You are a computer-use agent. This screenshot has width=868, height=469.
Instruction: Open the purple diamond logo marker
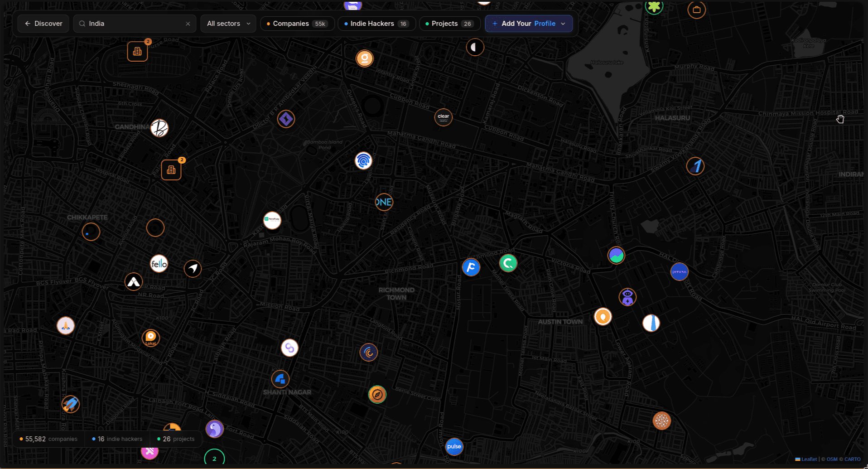point(286,119)
